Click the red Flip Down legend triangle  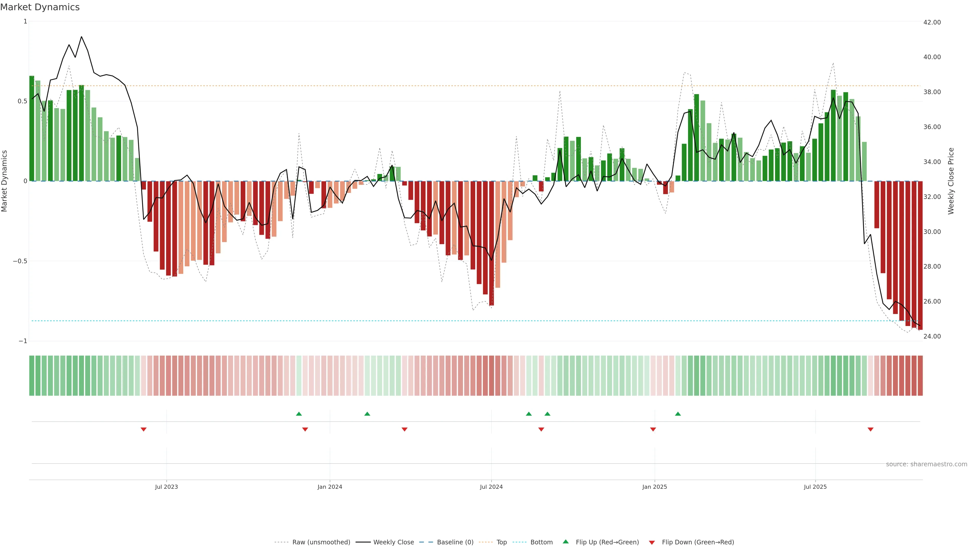click(x=652, y=542)
